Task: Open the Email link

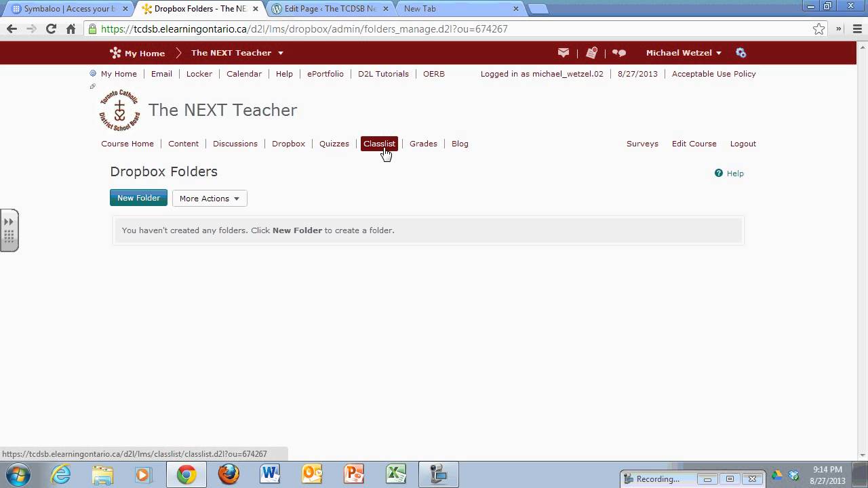Action: tap(161, 74)
